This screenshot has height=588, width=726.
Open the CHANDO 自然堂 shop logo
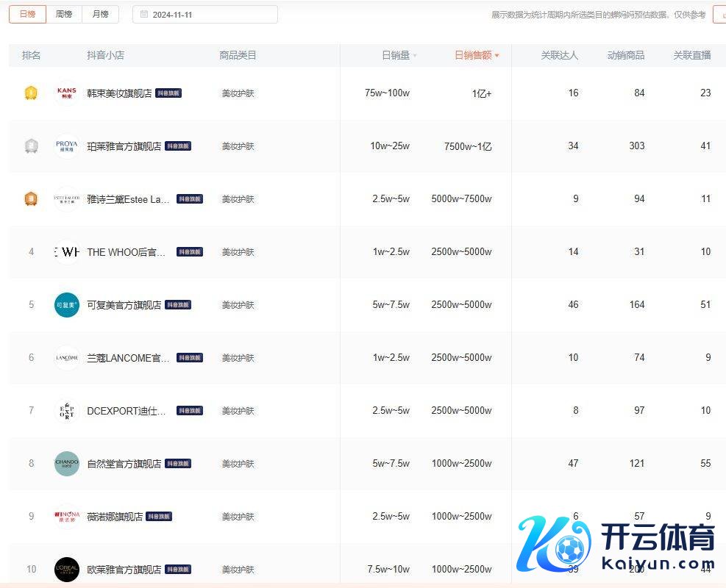(67, 464)
